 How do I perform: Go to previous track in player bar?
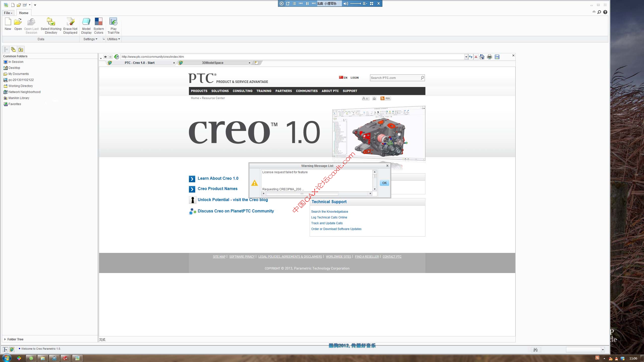pyautogui.click(x=301, y=4)
